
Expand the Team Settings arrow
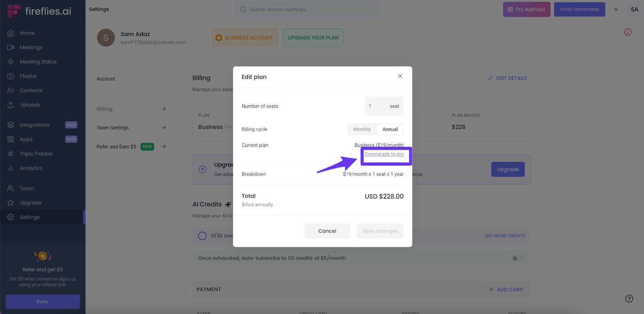pyautogui.click(x=164, y=128)
